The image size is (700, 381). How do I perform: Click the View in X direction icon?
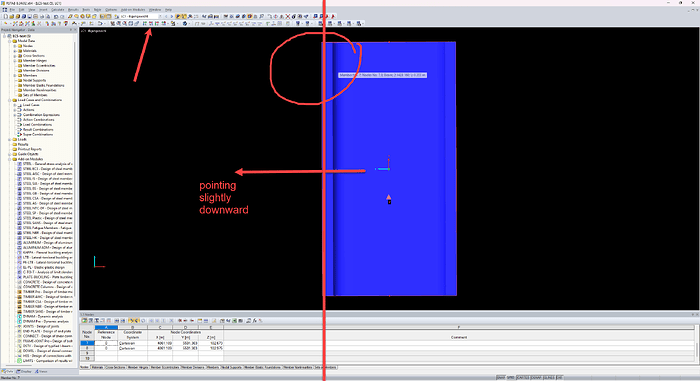click(145, 23)
